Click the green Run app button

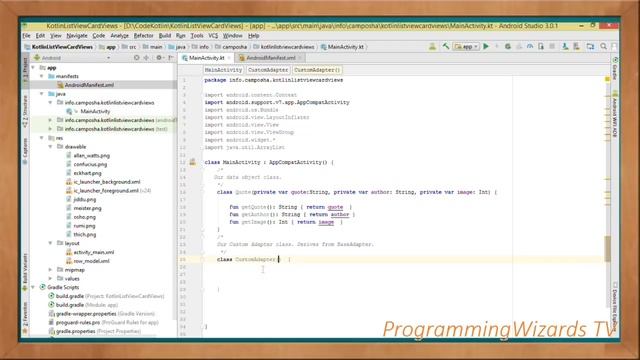coord(486,47)
